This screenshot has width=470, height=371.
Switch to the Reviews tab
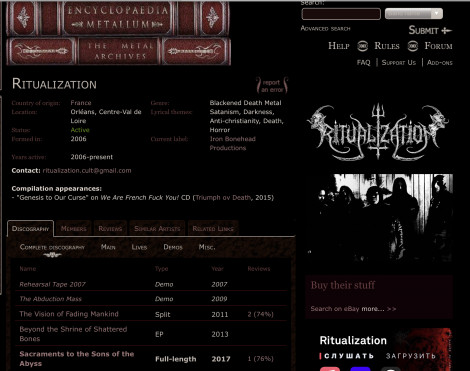point(110,229)
